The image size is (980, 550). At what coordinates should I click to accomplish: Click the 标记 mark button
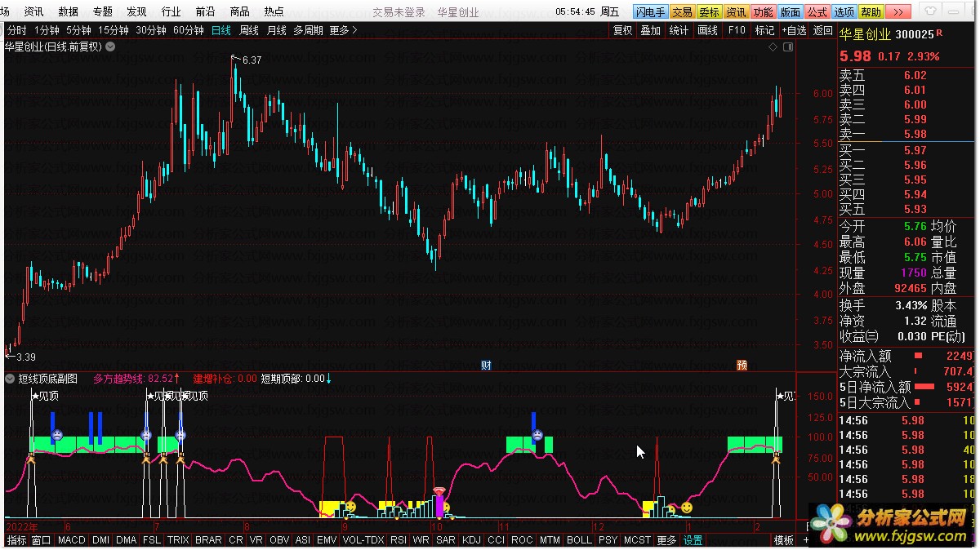click(x=765, y=30)
